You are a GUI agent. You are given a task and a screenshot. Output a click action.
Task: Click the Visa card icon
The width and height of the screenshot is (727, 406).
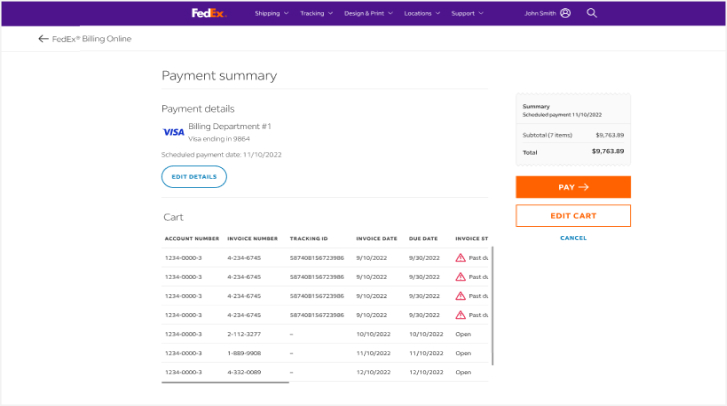point(173,132)
